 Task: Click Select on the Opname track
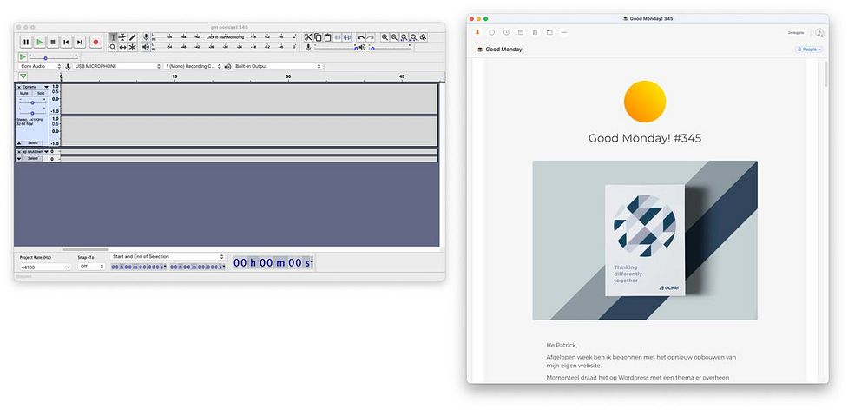click(33, 143)
